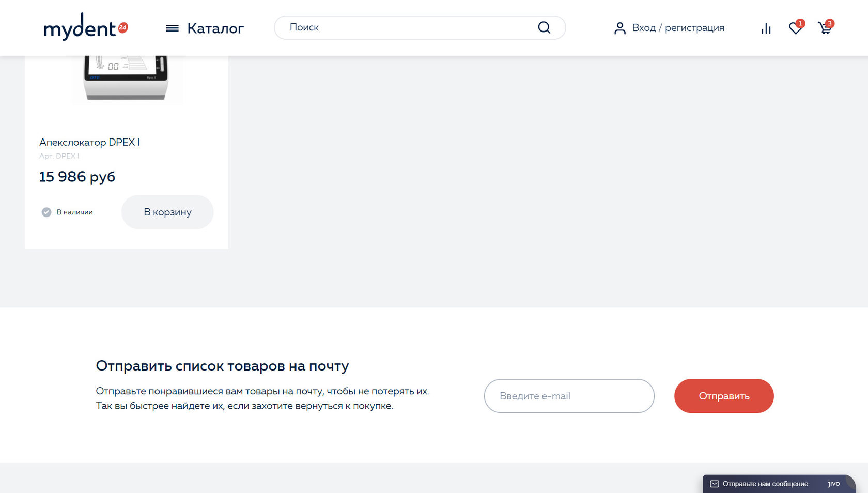Click the heart badge showing 1 item

click(800, 23)
